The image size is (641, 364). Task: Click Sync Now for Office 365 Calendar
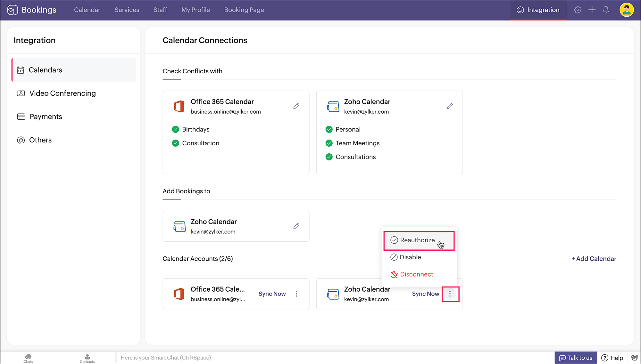(272, 294)
